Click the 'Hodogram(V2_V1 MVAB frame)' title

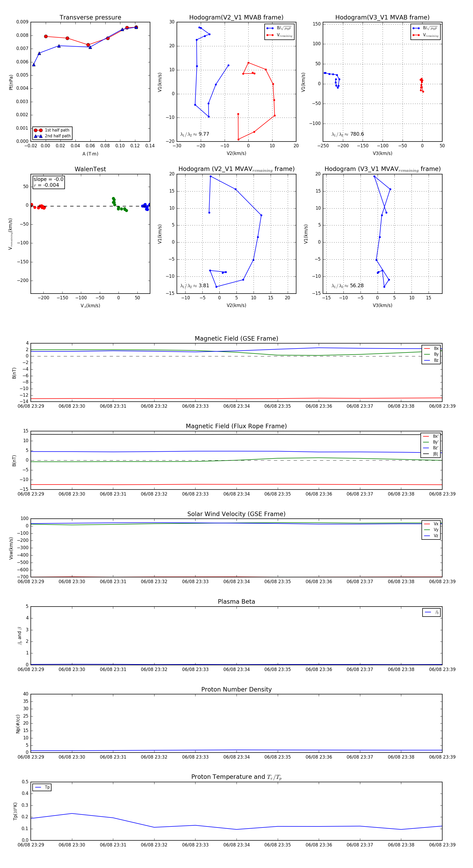coord(236,18)
